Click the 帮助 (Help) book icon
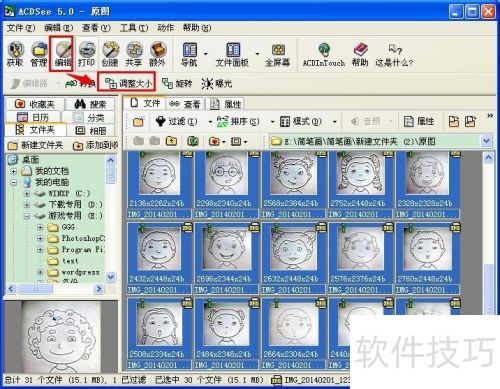Screen dimensions: 500x389 pos(360,54)
